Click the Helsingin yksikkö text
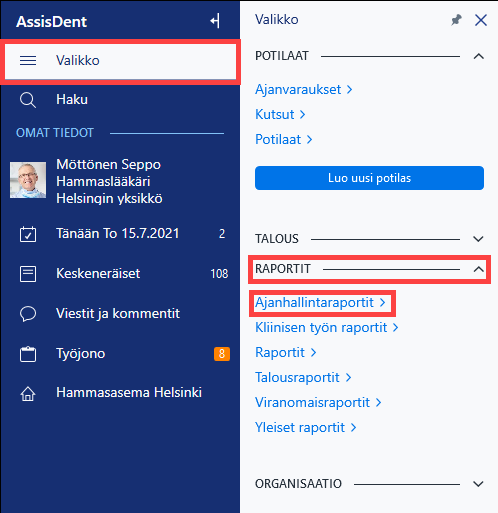The height and width of the screenshot is (513, 498). (x=109, y=199)
